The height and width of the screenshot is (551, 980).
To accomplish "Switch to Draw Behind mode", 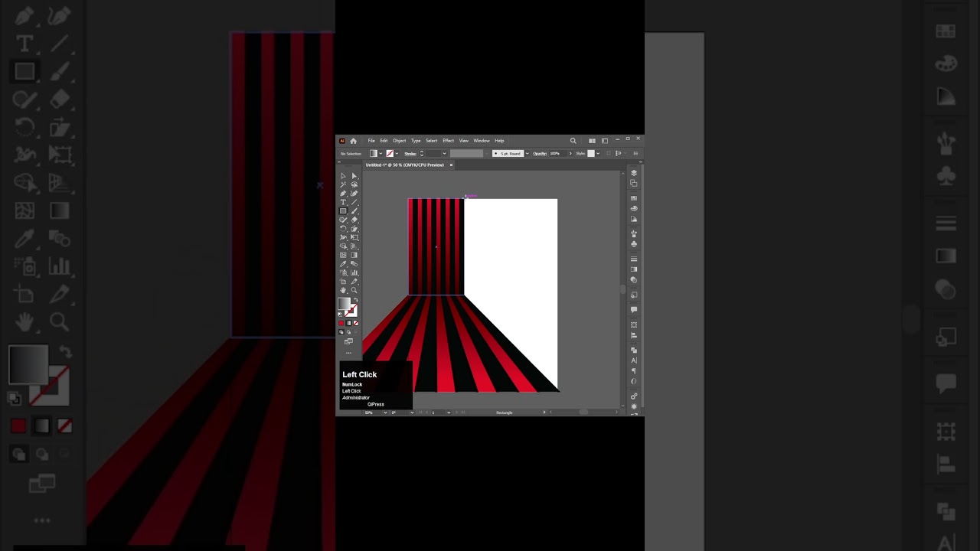I will click(348, 332).
